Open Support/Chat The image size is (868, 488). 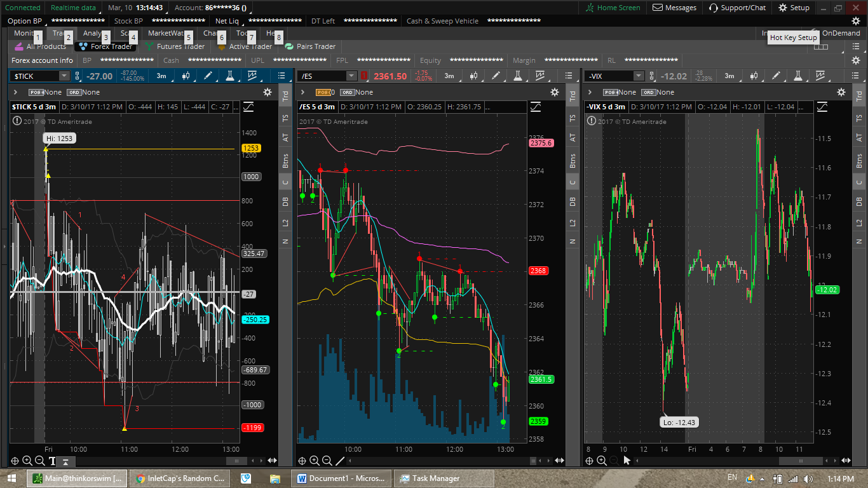coord(738,8)
